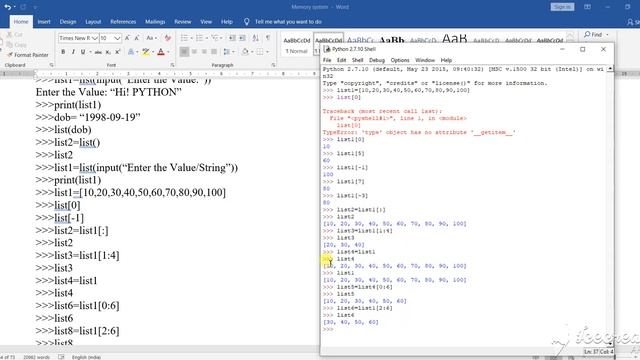Click the Clear All Formatting icon

168,38
